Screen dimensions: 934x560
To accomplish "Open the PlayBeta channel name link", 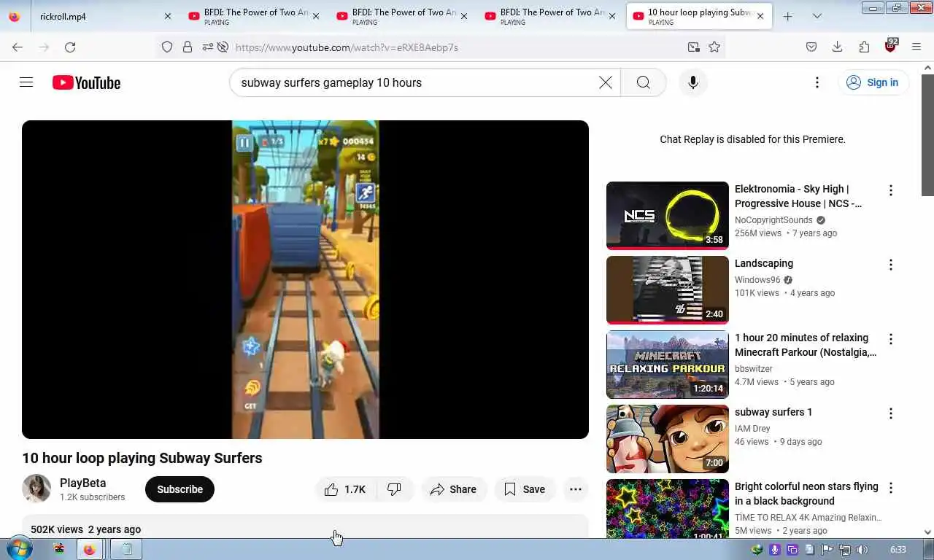I will pos(82,483).
